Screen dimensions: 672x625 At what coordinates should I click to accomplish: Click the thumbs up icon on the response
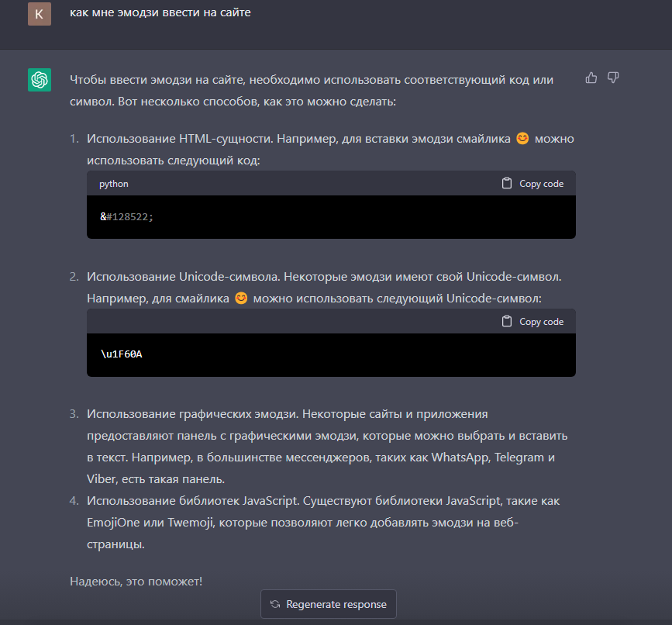(x=591, y=78)
